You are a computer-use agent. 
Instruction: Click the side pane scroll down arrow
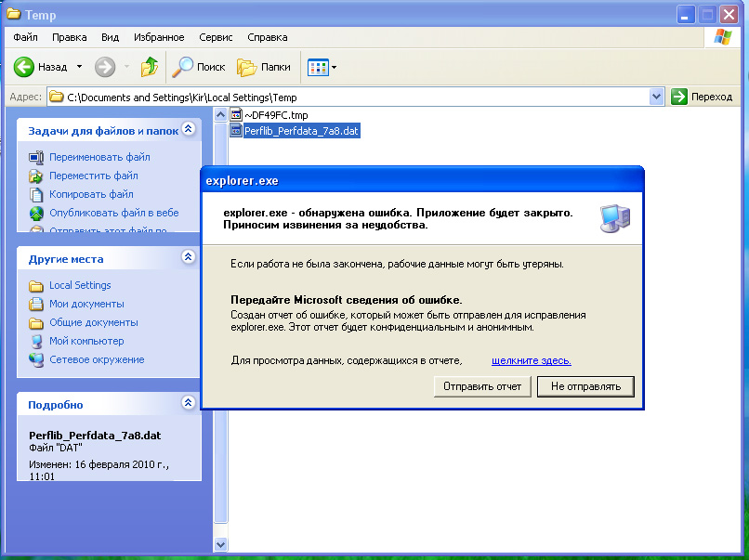pyautogui.click(x=220, y=544)
